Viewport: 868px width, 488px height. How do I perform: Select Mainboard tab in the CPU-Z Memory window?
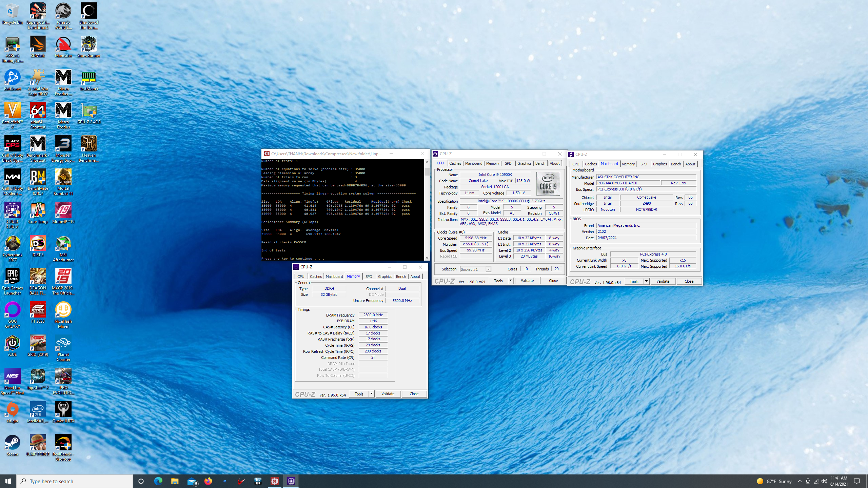(x=334, y=277)
